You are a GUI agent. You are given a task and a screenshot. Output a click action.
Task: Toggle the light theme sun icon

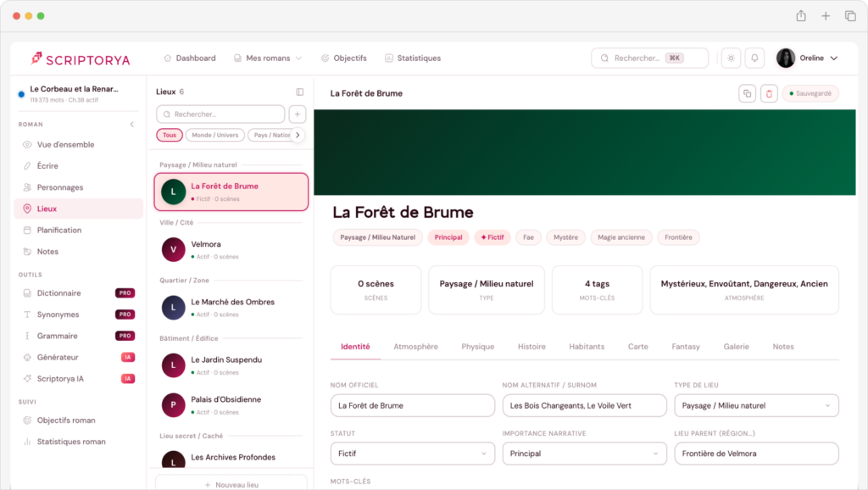coord(732,58)
